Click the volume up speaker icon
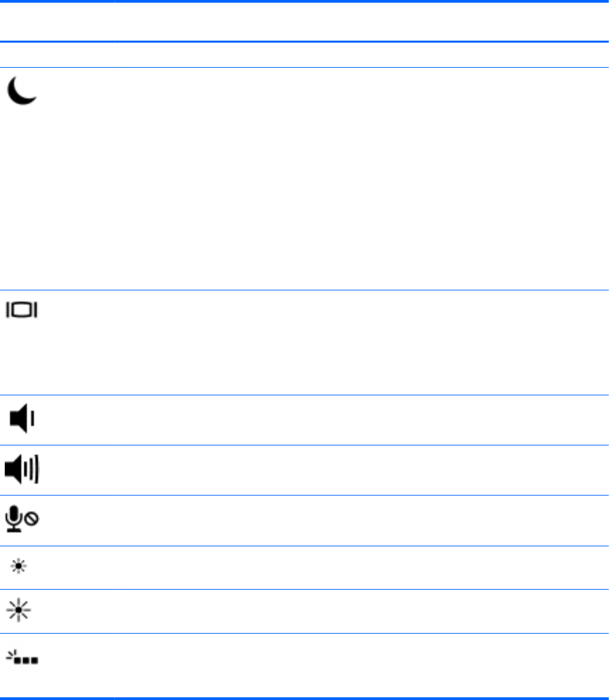Screen dimensions: 609x700 22,469
